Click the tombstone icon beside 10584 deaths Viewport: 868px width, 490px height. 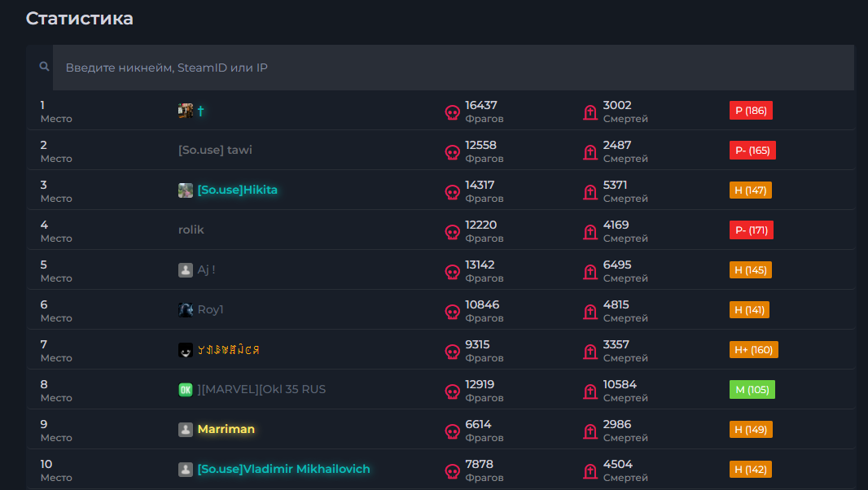tap(590, 392)
